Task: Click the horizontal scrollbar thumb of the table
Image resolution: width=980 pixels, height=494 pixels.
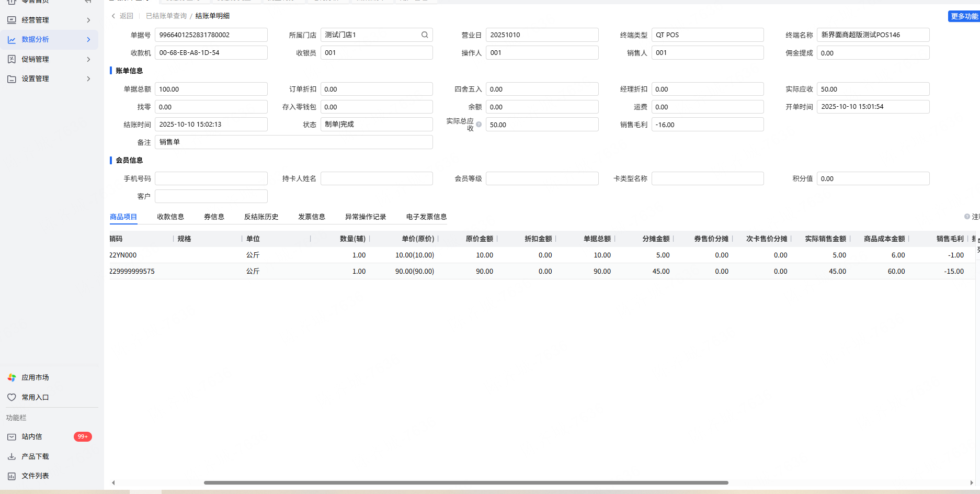Action: pyautogui.click(x=466, y=482)
